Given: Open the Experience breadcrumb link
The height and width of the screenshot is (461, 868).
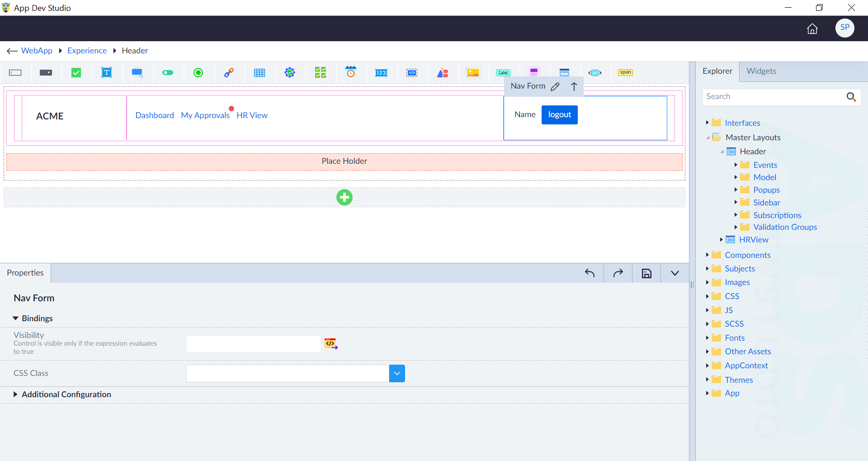Looking at the screenshot, I should pyautogui.click(x=87, y=51).
